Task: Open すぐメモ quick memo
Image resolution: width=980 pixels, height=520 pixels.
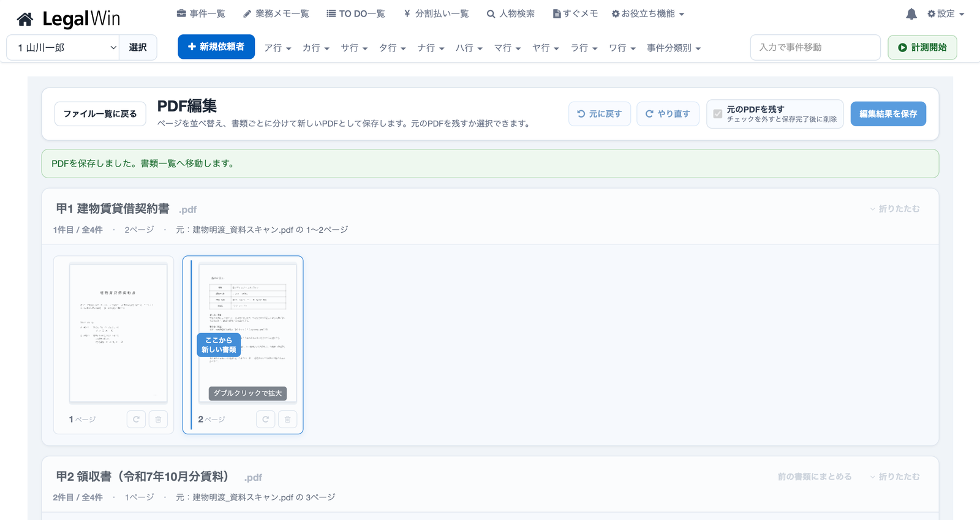Action: [575, 13]
